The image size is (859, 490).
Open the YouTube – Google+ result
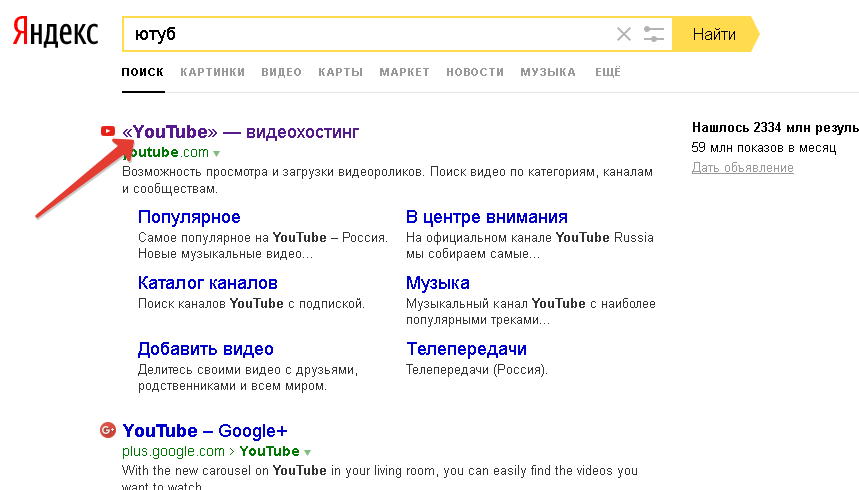pos(205,431)
